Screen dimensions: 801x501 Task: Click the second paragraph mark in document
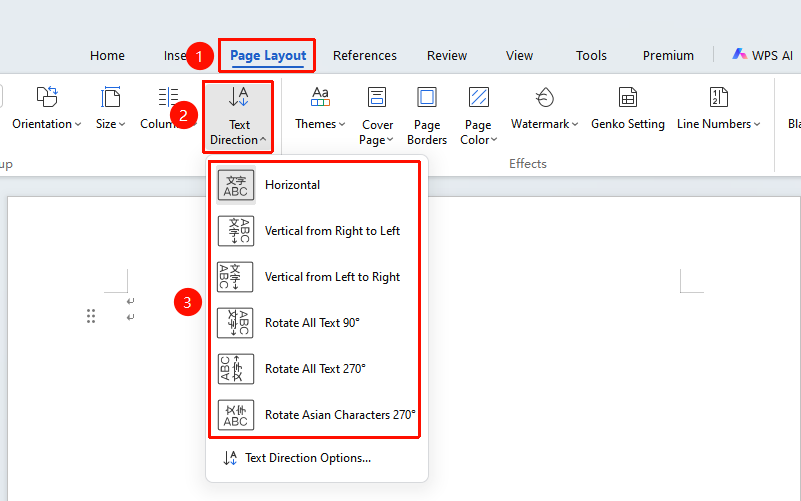[131, 317]
